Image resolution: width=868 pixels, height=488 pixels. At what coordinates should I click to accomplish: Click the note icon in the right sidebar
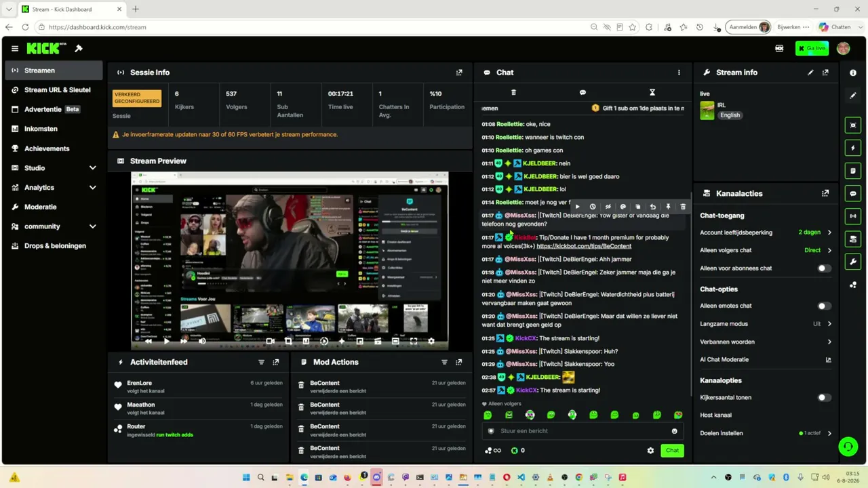point(853,171)
